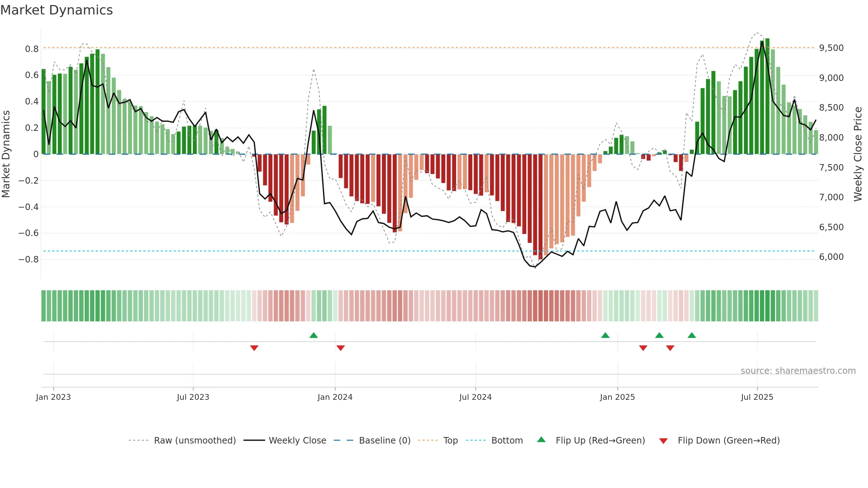Click the Weekly Close Price axis title

(858, 154)
